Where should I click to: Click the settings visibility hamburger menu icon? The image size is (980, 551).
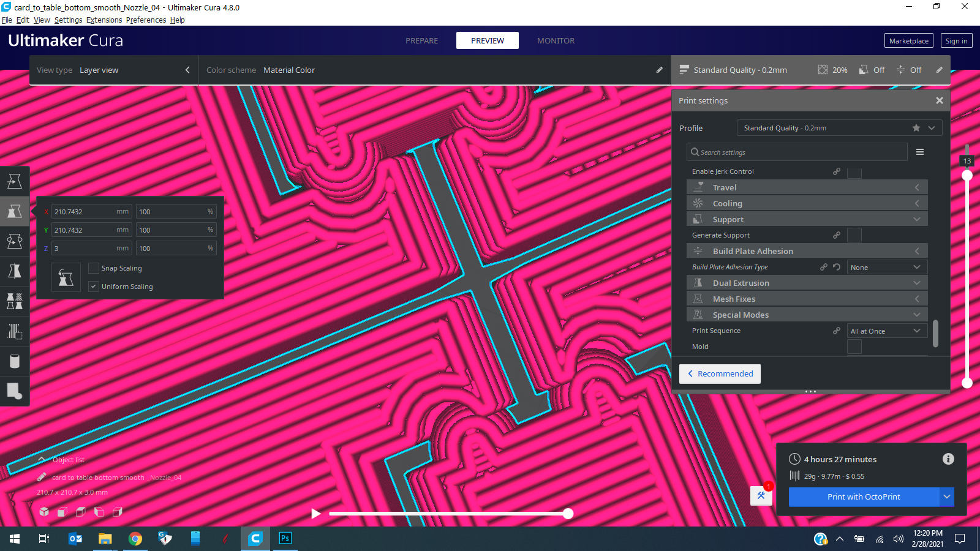point(919,152)
